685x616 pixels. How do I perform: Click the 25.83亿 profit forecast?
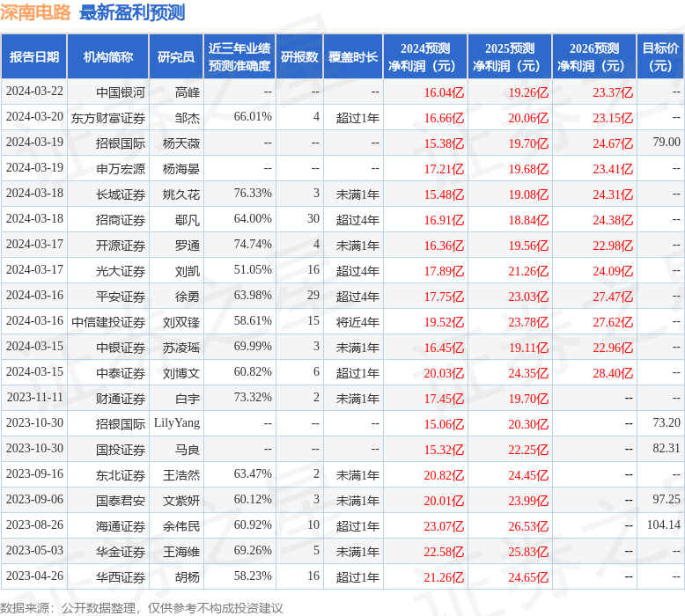pyautogui.click(x=528, y=552)
